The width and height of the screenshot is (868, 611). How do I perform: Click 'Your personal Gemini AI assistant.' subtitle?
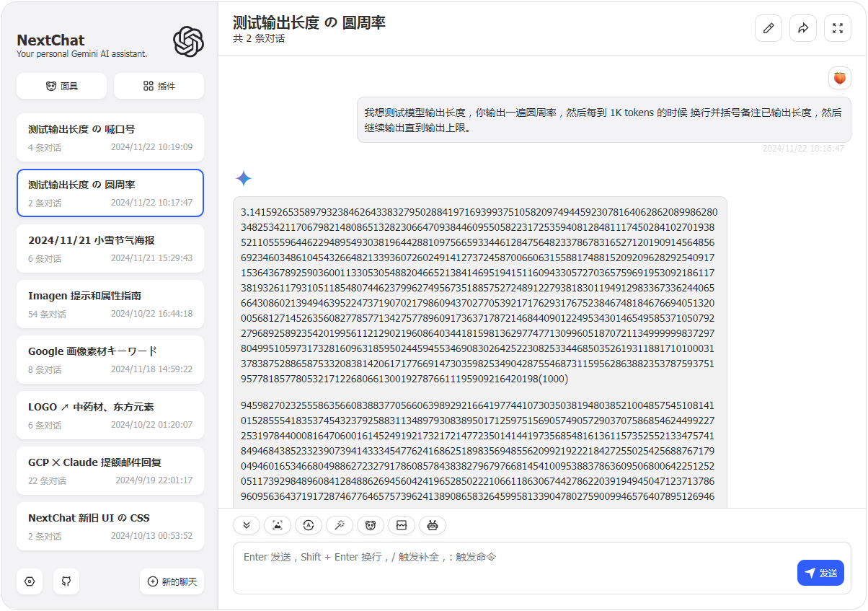coord(82,54)
